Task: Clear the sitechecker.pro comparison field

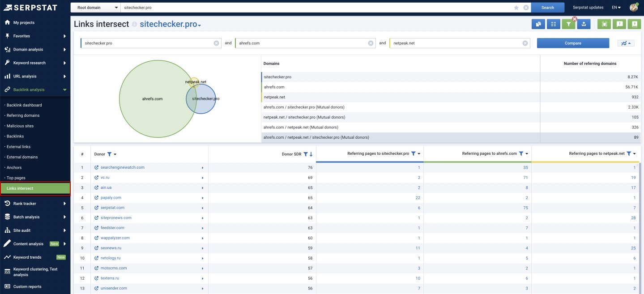Action: click(216, 43)
